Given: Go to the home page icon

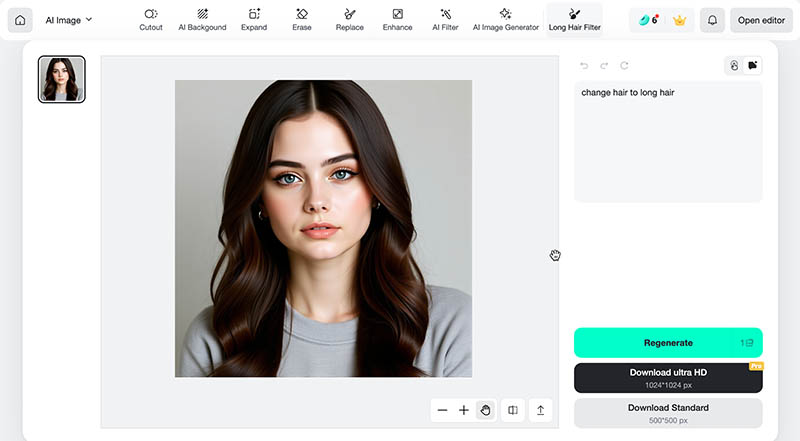Looking at the screenshot, I should pyautogui.click(x=19, y=20).
